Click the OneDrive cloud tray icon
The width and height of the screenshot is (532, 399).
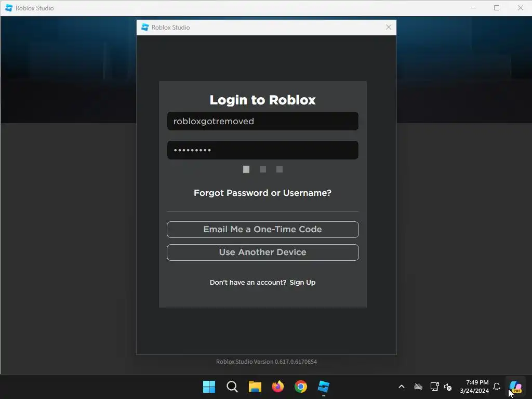pos(418,387)
